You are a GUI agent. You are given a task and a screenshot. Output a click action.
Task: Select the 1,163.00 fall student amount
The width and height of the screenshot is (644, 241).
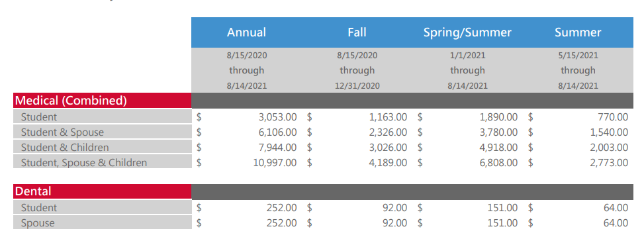pos(388,117)
